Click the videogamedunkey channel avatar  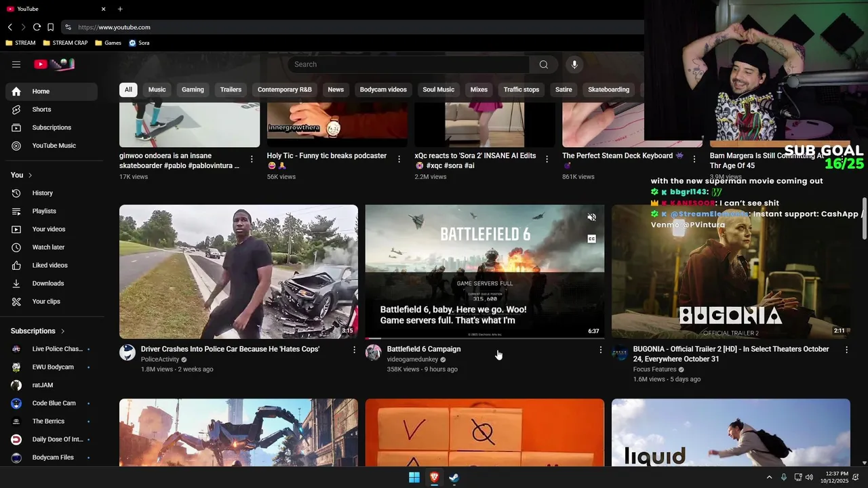(374, 352)
